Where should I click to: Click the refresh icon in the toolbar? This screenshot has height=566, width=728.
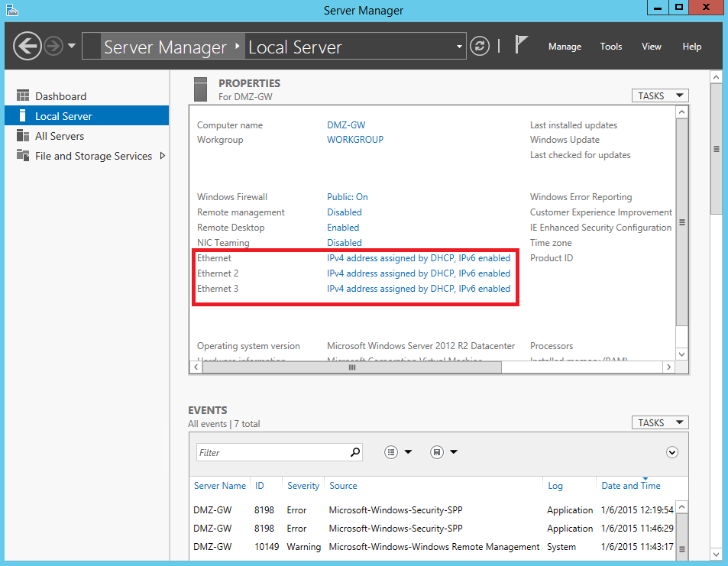pyautogui.click(x=480, y=46)
